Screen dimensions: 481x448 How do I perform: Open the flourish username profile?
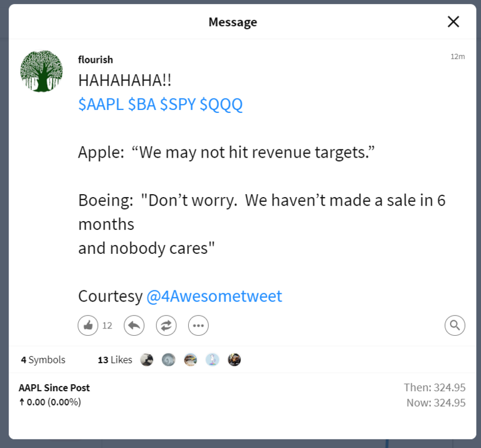pos(96,59)
